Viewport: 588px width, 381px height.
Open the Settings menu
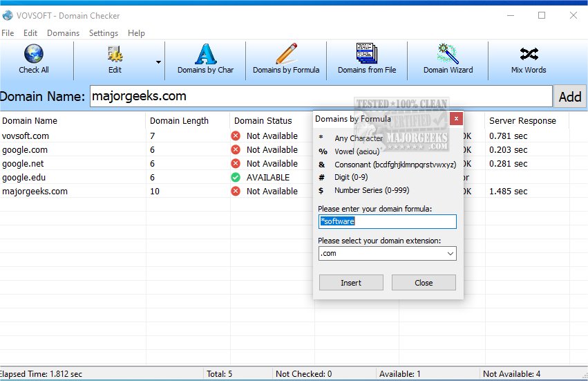click(x=104, y=33)
